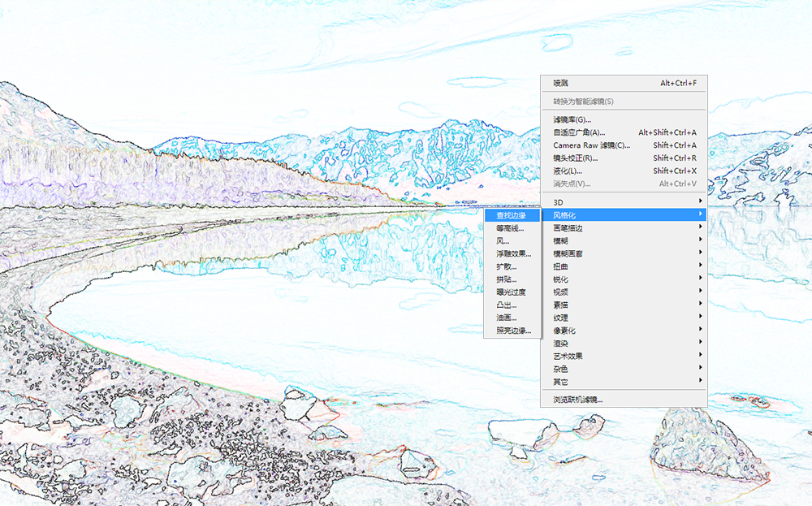Apply the 风 wind filter
Image resolution: width=812 pixels, height=506 pixels.
tap(503, 241)
